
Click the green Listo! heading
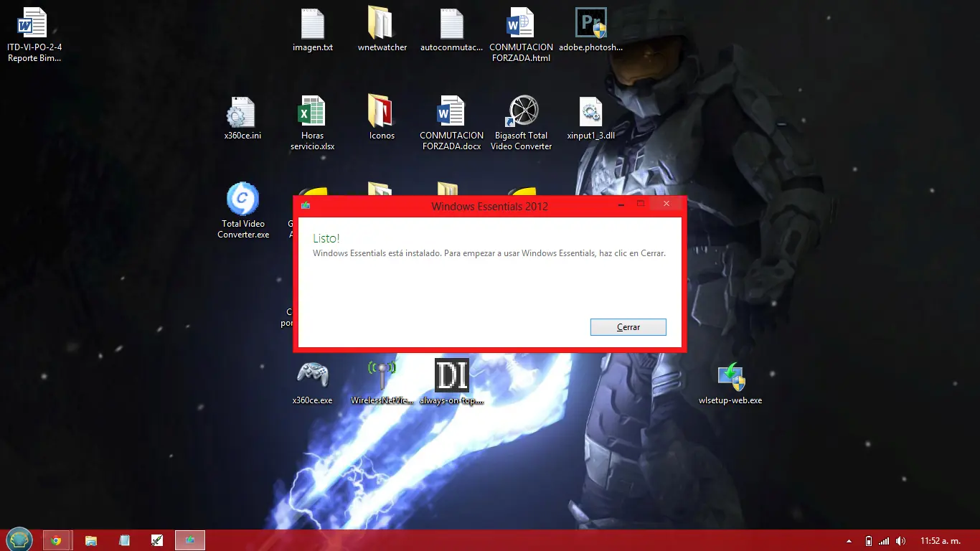coord(326,238)
